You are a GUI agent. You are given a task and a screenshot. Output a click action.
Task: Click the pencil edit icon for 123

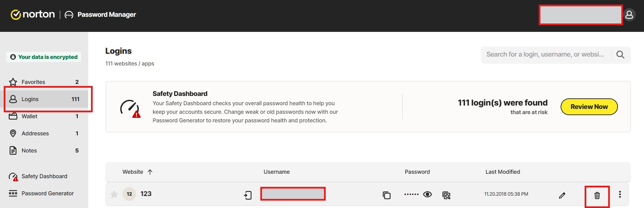[562, 195]
